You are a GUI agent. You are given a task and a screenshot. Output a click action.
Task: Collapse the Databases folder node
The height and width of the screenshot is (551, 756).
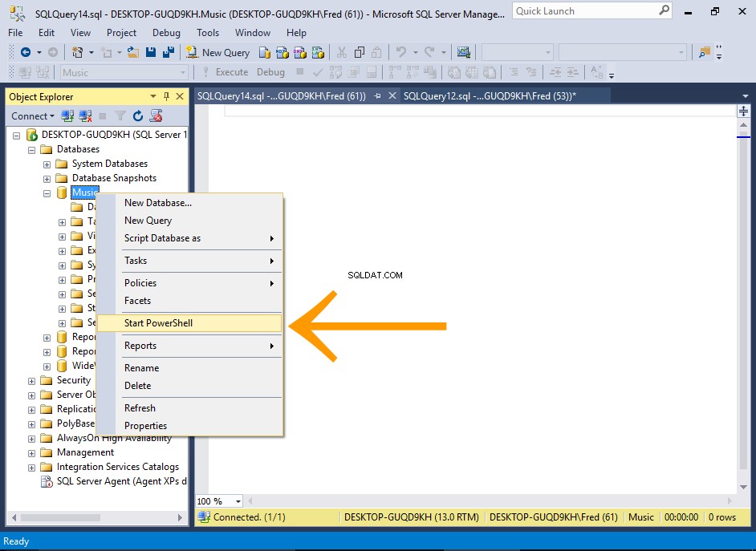[32, 150]
